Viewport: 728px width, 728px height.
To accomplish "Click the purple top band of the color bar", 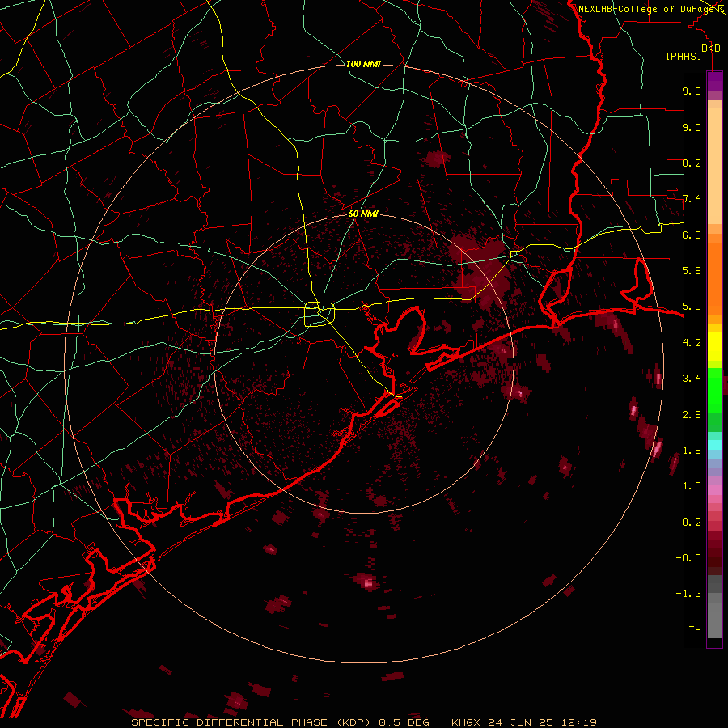I will (714, 81).
